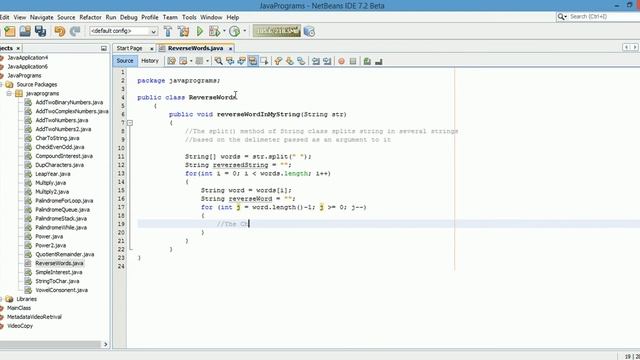The height and width of the screenshot is (360, 640).
Task: Collapse the Source Packages node
Action: click(x=1, y=85)
